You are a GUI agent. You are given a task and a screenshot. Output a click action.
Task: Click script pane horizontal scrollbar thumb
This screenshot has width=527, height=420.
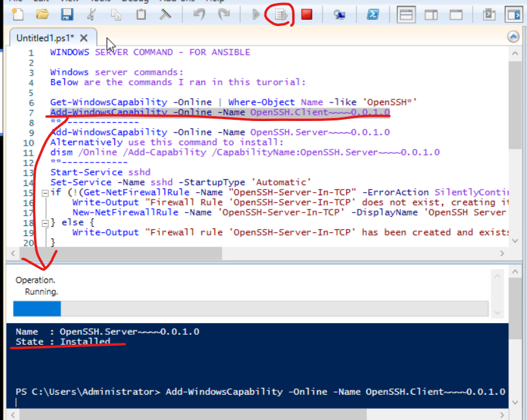pyautogui.click(x=120, y=253)
